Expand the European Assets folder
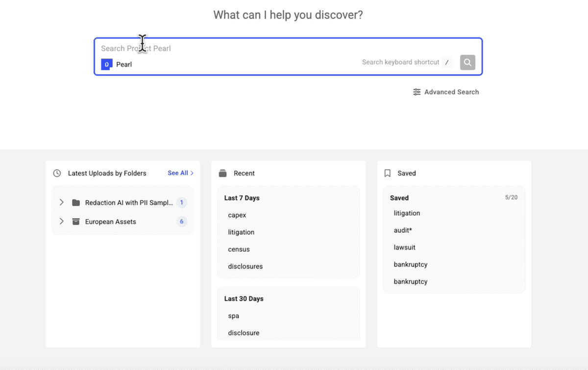The image size is (588, 370). pyautogui.click(x=61, y=222)
